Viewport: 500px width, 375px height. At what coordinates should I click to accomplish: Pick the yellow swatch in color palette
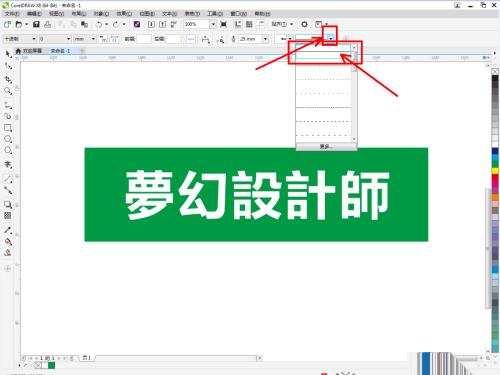click(x=495, y=171)
